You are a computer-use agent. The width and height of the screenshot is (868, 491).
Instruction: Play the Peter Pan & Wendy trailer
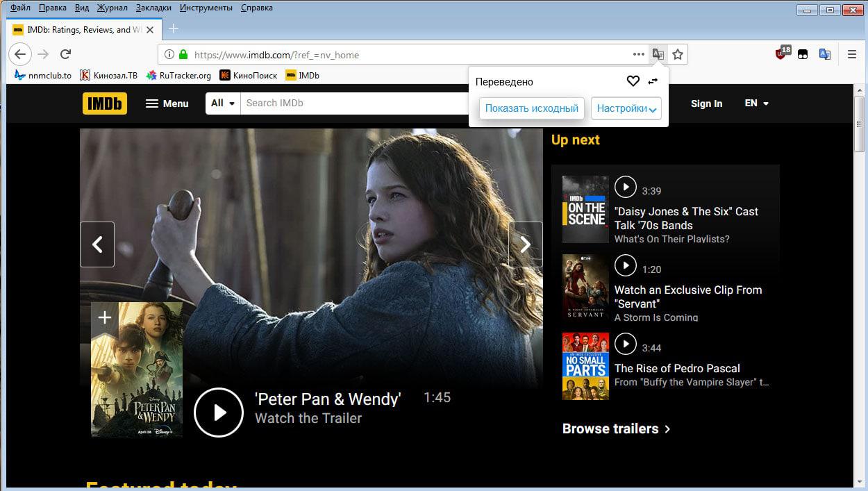(x=219, y=413)
